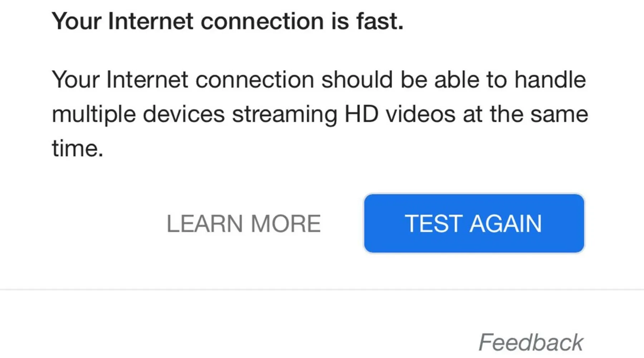This screenshot has width=644, height=358.
Task: Click 'handle' in the description paragraph
Action: click(x=550, y=79)
